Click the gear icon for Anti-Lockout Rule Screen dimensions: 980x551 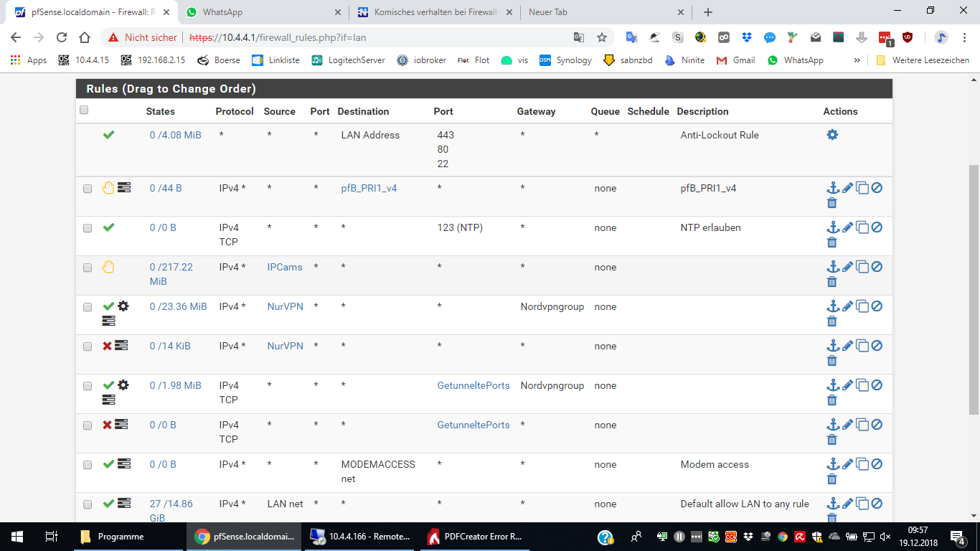pos(832,135)
